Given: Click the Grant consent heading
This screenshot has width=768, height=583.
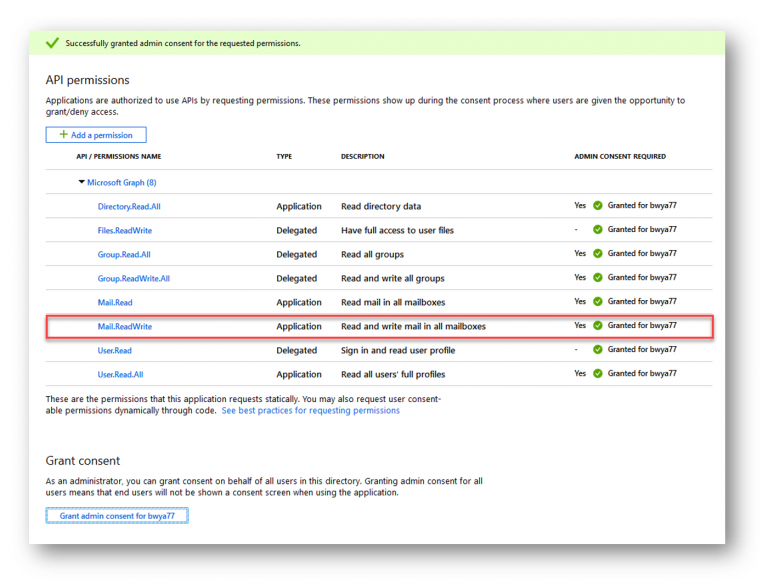Looking at the screenshot, I should tap(82, 461).
